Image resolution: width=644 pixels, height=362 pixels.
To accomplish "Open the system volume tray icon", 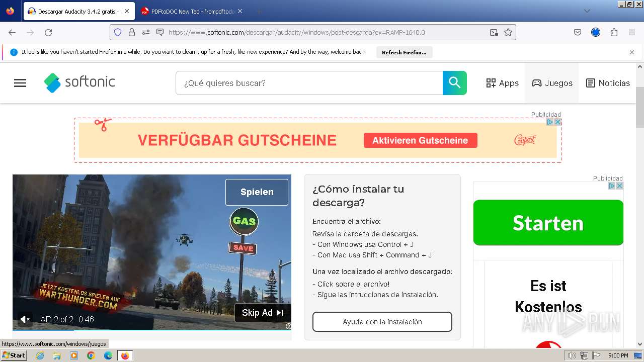I will pos(572,355).
